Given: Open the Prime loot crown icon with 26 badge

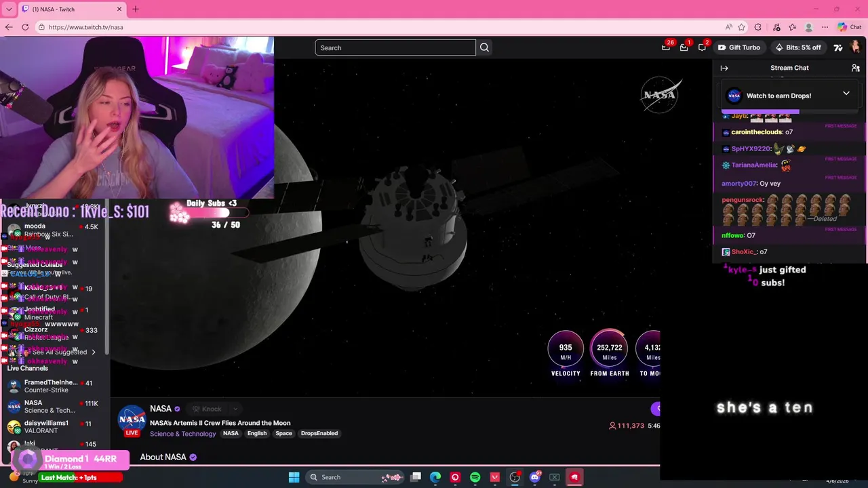Looking at the screenshot, I should coord(667,47).
